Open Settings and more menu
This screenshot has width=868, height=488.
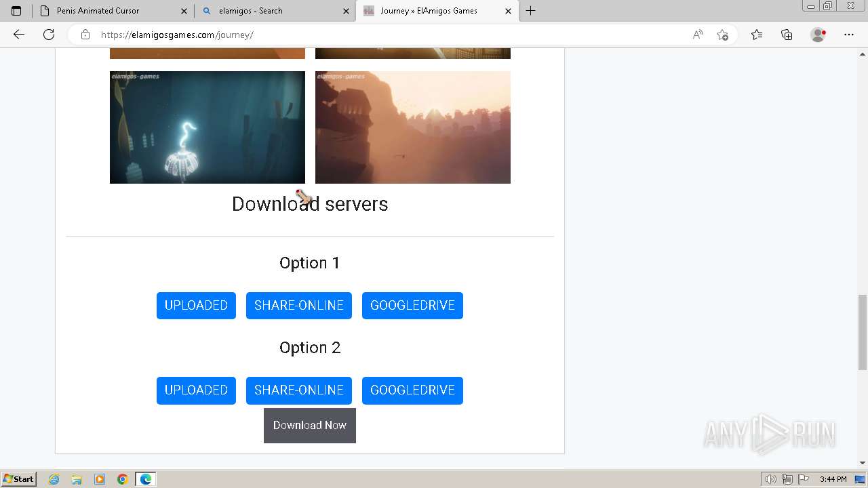coord(849,35)
